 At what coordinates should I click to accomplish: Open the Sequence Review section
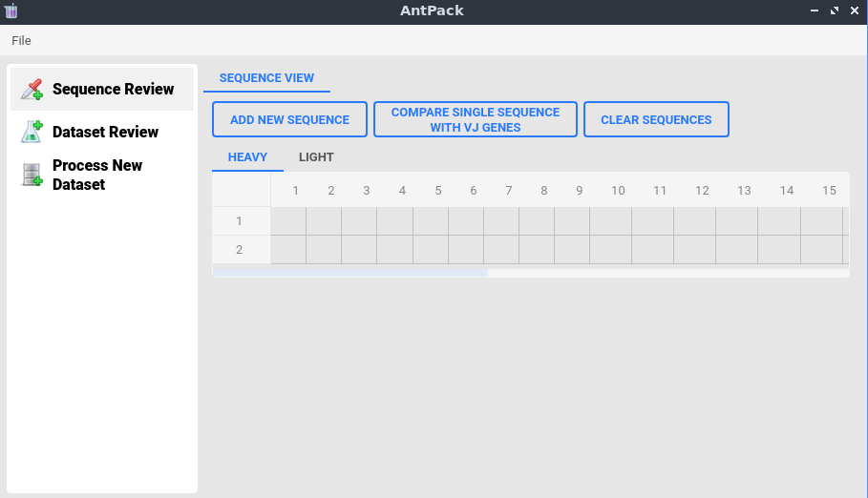tap(102, 89)
